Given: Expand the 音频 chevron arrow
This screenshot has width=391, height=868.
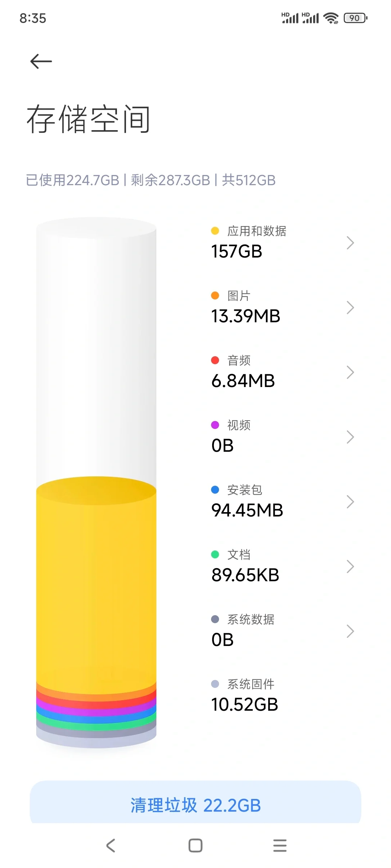Looking at the screenshot, I should (350, 373).
